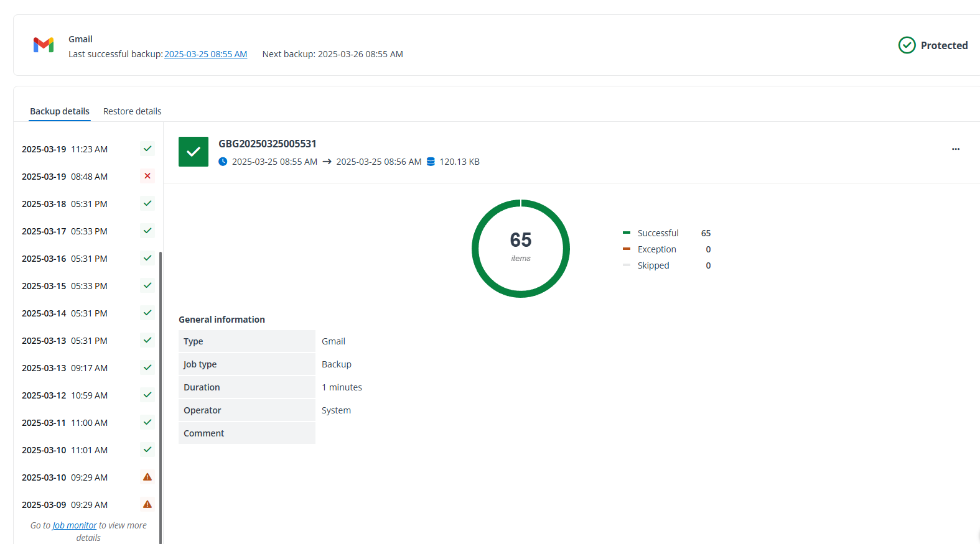Select the 2025-03-11 11:00 AM backup entry
Screen dimensions: 980x544
pos(65,423)
